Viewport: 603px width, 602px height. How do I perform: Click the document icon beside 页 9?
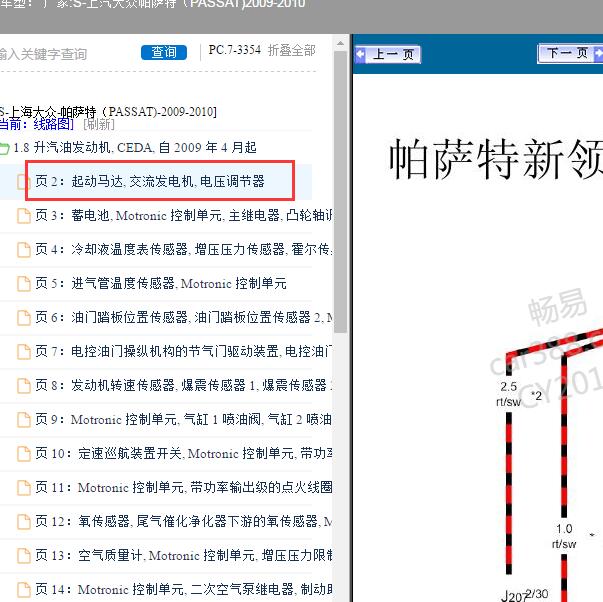(x=23, y=420)
